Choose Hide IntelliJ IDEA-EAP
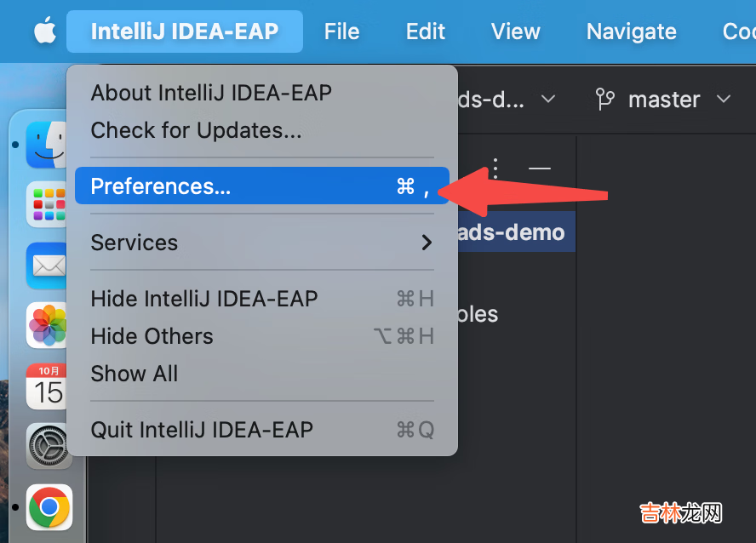This screenshot has width=756, height=543. click(204, 299)
